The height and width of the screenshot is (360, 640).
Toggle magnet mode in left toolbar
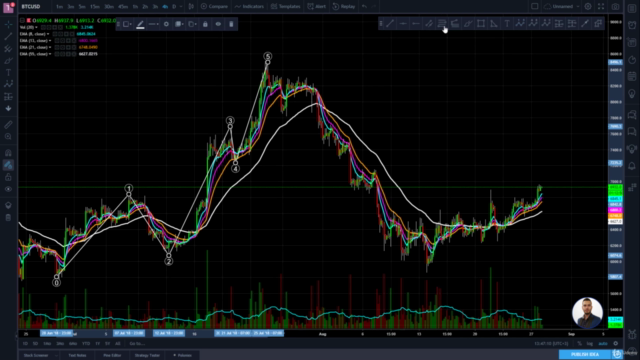(x=8, y=153)
